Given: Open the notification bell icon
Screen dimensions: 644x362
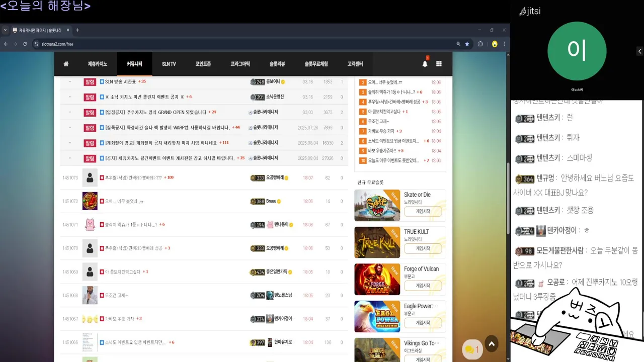Looking at the screenshot, I should tap(425, 64).
